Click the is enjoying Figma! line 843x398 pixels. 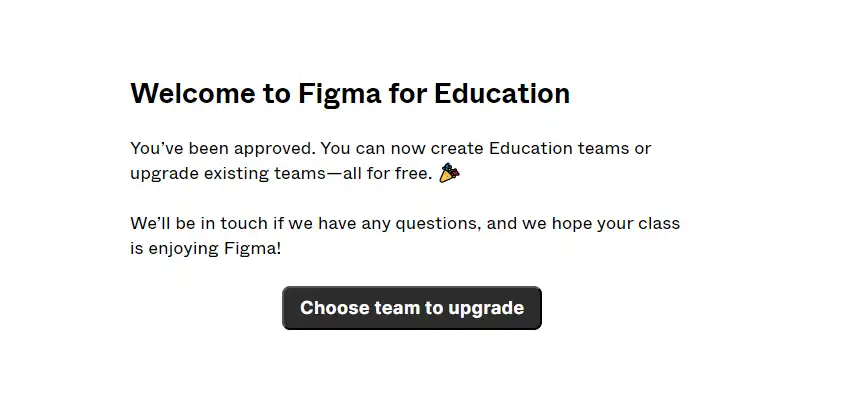click(206, 250)
